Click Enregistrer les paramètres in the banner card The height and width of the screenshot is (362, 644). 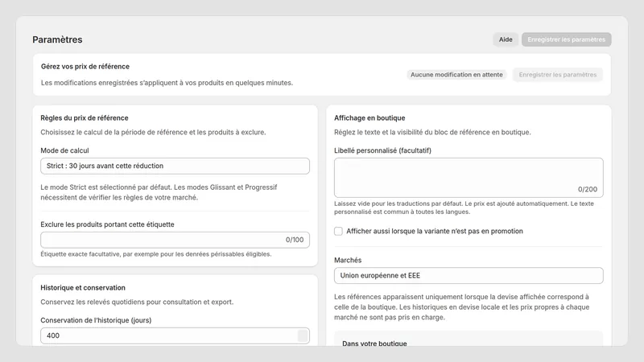557,75
